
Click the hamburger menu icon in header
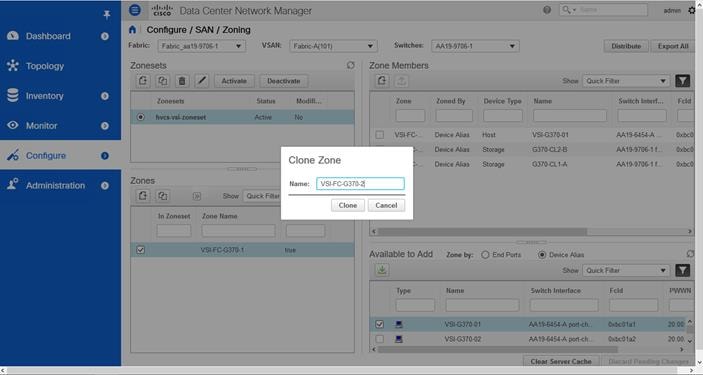click(x=135, y=10)
